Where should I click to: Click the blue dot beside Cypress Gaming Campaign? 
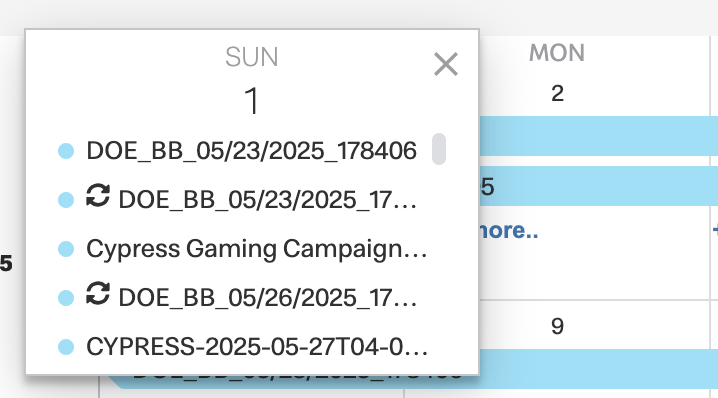pos(66,249)
